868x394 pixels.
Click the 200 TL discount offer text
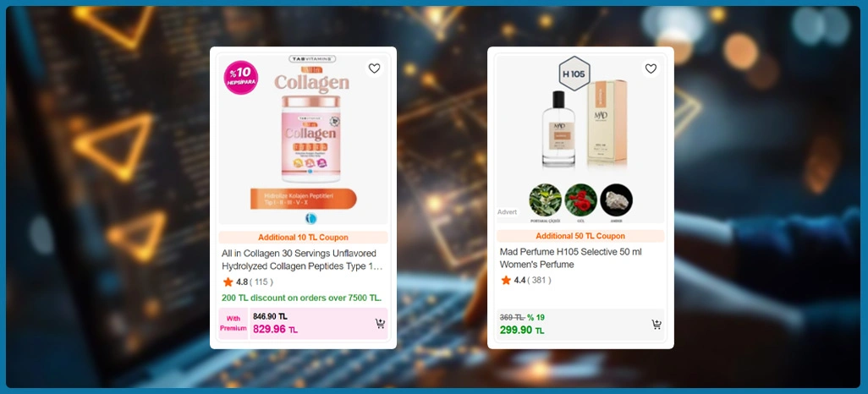(302, 298)
